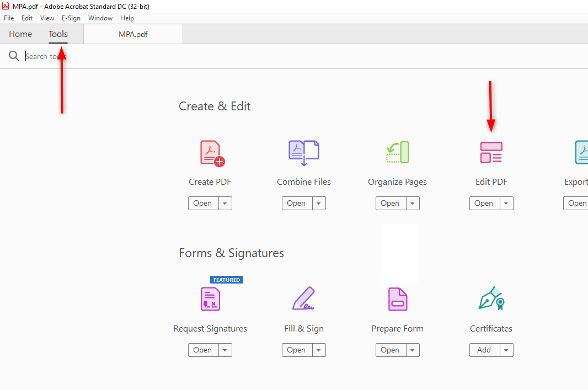Open the Window menu
Image resolution: width=588 pixels, height=390 pixels.
[100, 18]
